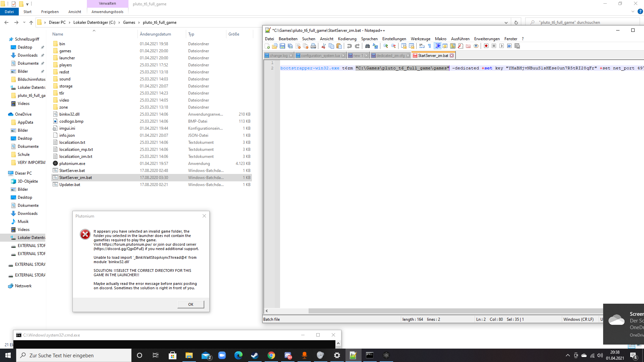This screenshot has width=644, height=362.
Task: Expand recent locations dropdown arrow
Action: [x=24, y=22]
